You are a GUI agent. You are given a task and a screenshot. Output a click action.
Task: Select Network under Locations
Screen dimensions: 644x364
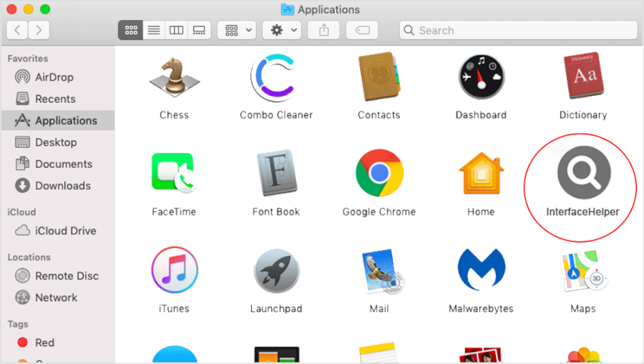click(x=58, y=297)
